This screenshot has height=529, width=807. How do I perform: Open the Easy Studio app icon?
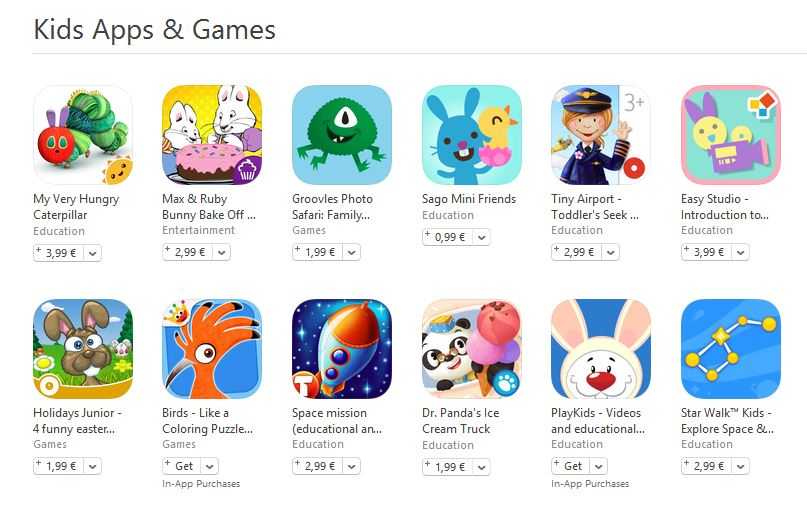(x=731, y=135)
